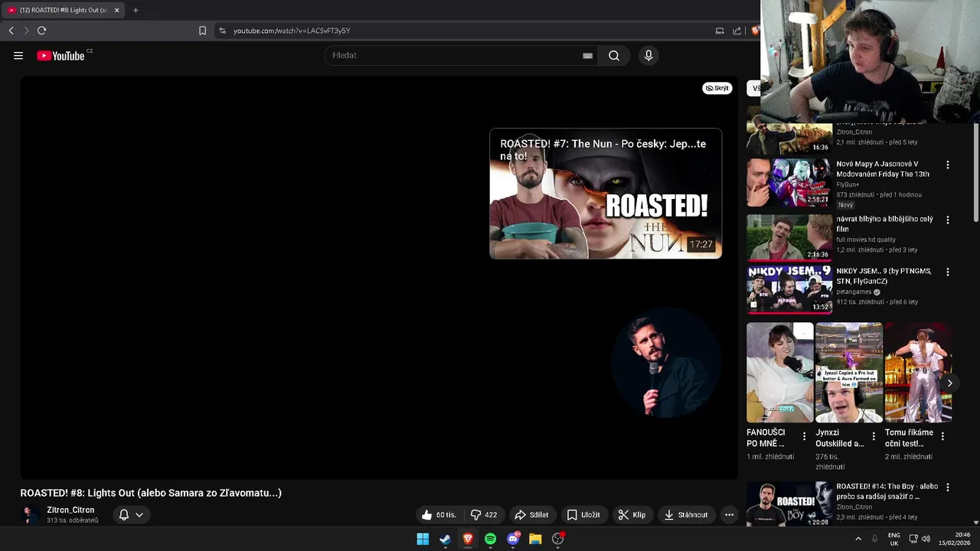Viewport: 980px width, 551px height.
Task: Open File Explorer from the taskbar
Action: click(x=535, y=539)
